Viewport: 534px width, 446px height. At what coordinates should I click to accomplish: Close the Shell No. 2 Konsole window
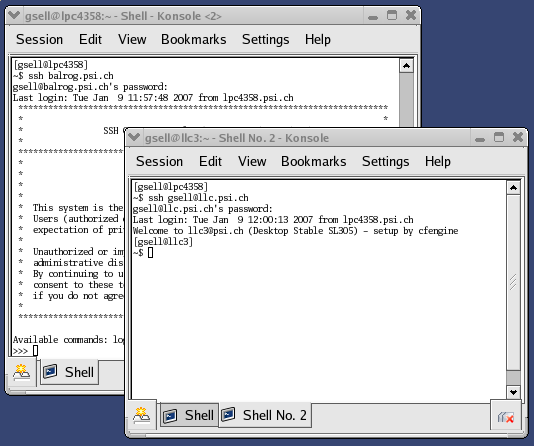pyautogui.click(x=518, y=137)
